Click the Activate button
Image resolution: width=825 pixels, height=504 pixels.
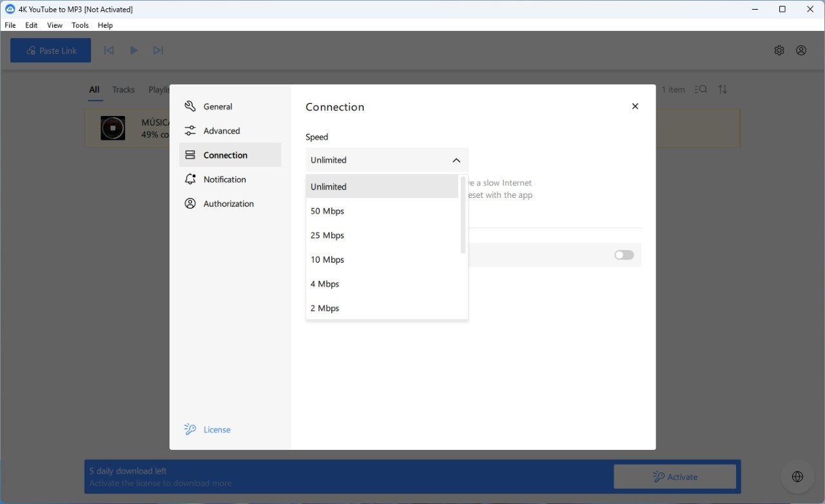675,477
